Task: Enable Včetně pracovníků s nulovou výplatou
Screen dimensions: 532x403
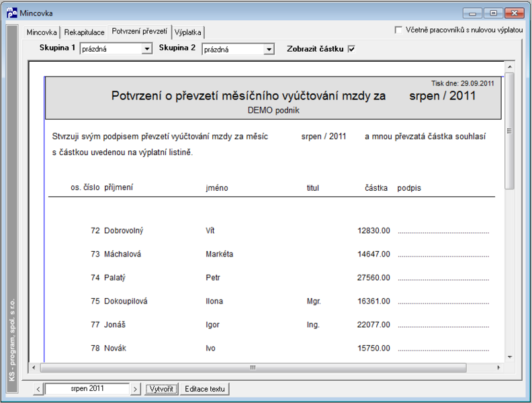Action: coord(398,30)
